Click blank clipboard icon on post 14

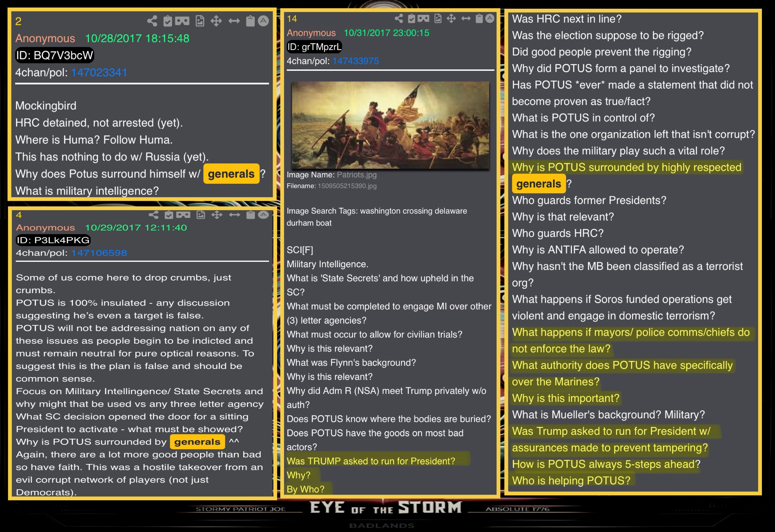pyautogui.click(x=479, y=18)
